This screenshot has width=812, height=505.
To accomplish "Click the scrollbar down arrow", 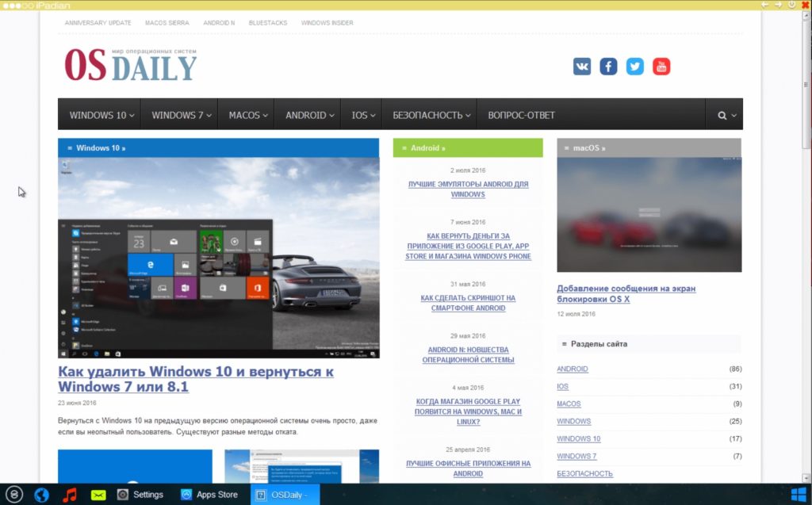I will click(806, 478).
